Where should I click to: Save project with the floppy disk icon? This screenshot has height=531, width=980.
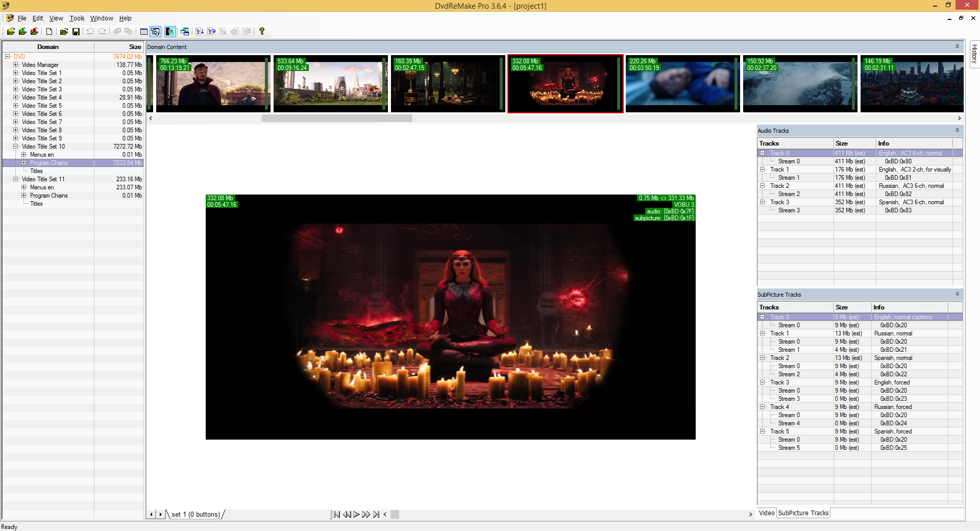click(76, 32)
